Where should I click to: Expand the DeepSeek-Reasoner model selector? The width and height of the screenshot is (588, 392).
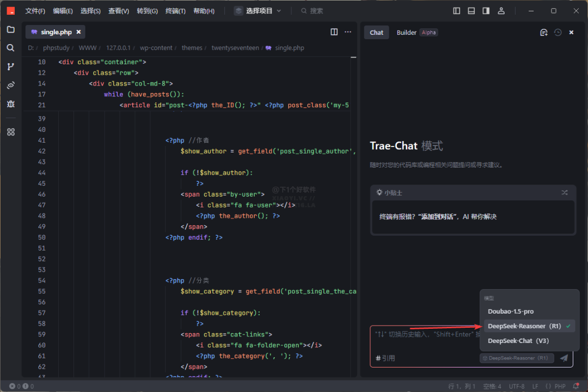tap(517, 358)
